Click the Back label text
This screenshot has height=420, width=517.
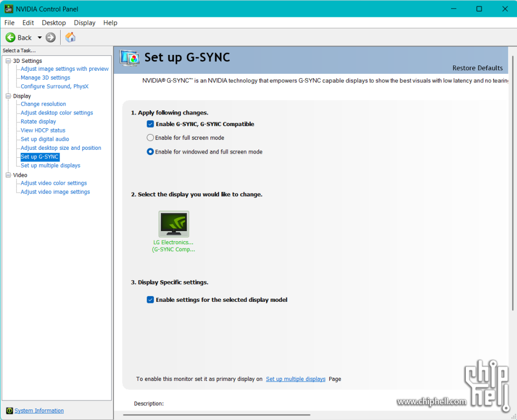click(24, 37)
